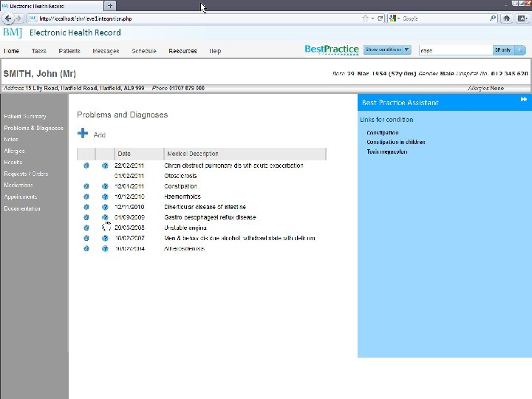Bookmark this page with the star icon
The image size is (532, 399).
(x=365, y=18)
